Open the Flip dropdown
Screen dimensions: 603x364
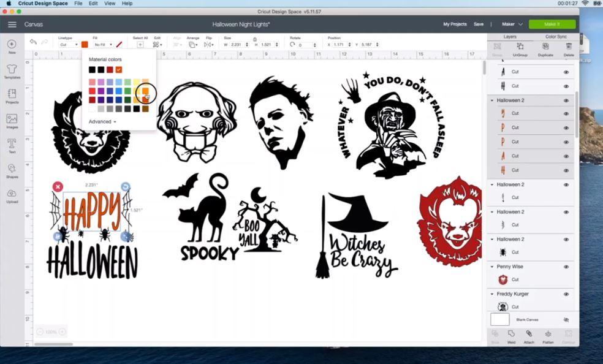pyautogui.click(x=209, y=45)
